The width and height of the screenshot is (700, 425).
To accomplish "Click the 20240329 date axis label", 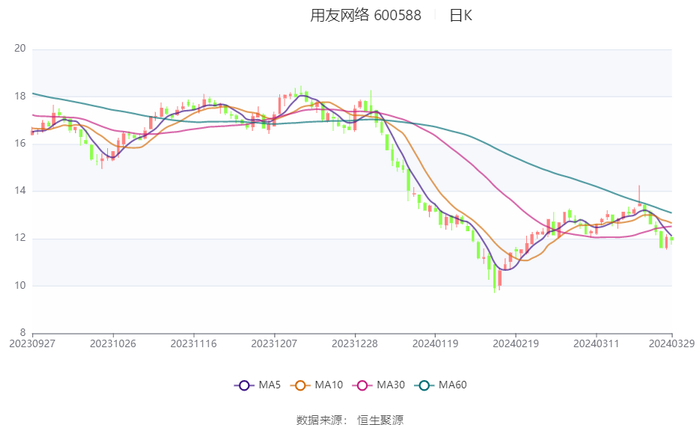I will pos(671,342).
